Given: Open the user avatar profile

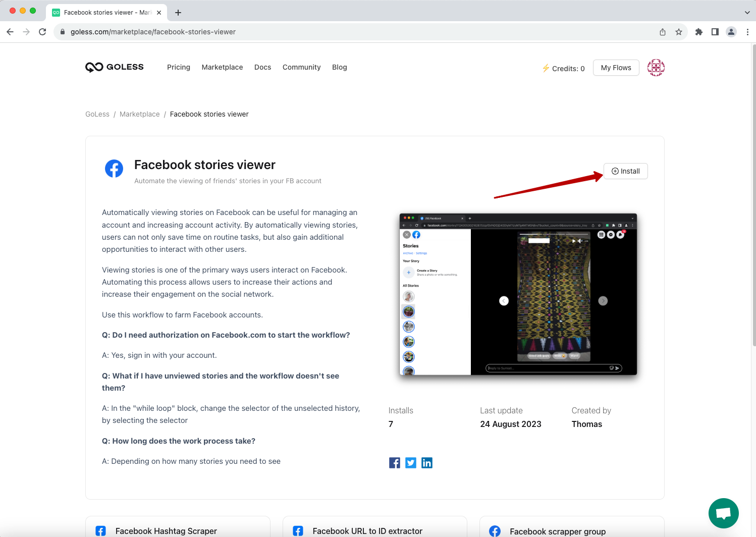Looking at the screenshot, I should pyautogui.click(x=656, y=68).
